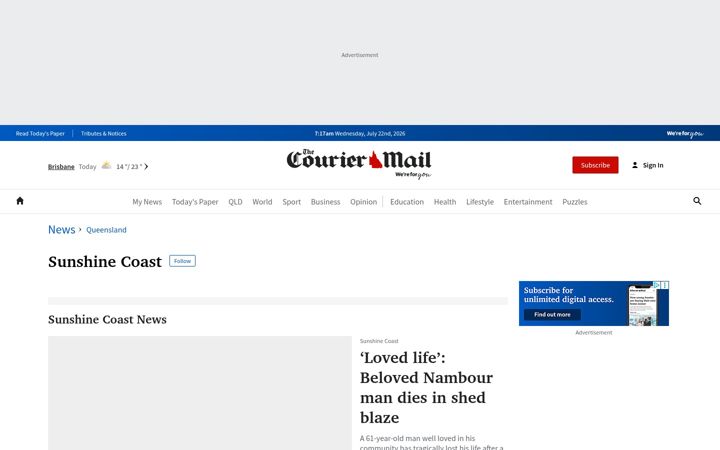Click the Sunshine Coast News heading
Viewport: 720px width, 450px height.
(x=107, y=319)
